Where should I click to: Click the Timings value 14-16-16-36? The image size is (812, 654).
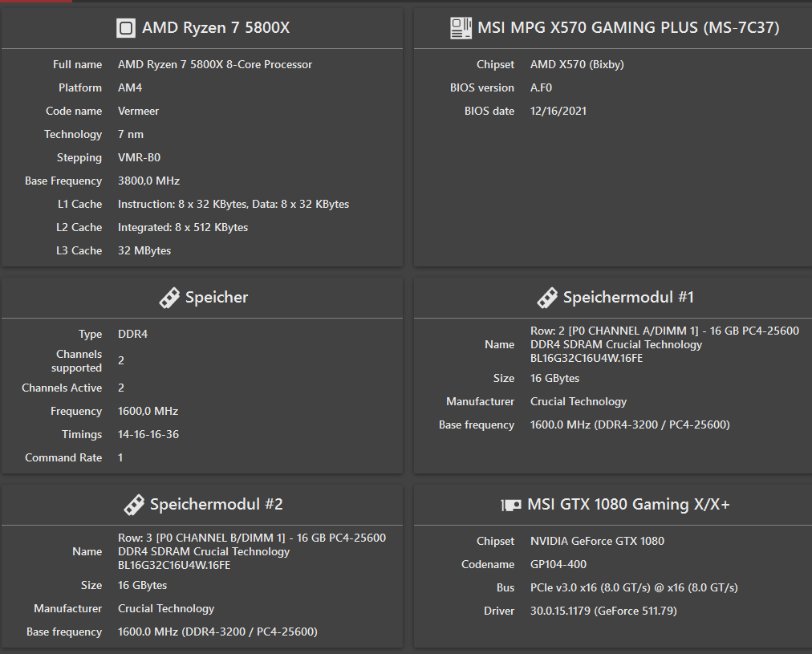point(148,435)
